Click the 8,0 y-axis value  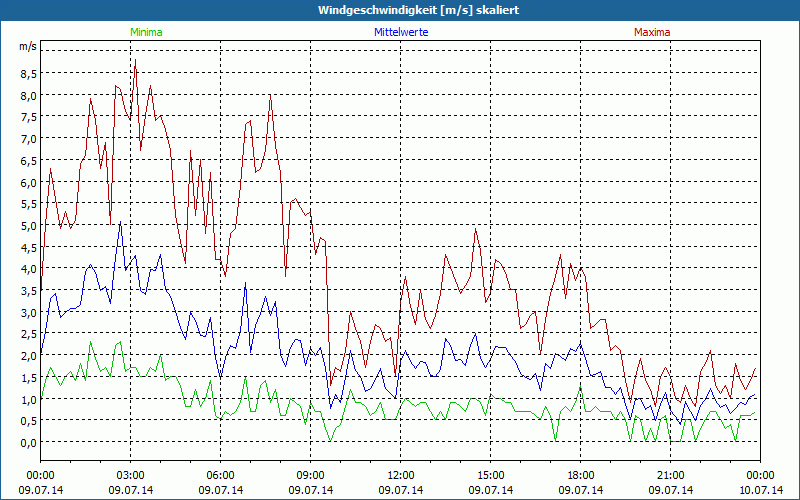pyautogui.click(x=29, y=96)
